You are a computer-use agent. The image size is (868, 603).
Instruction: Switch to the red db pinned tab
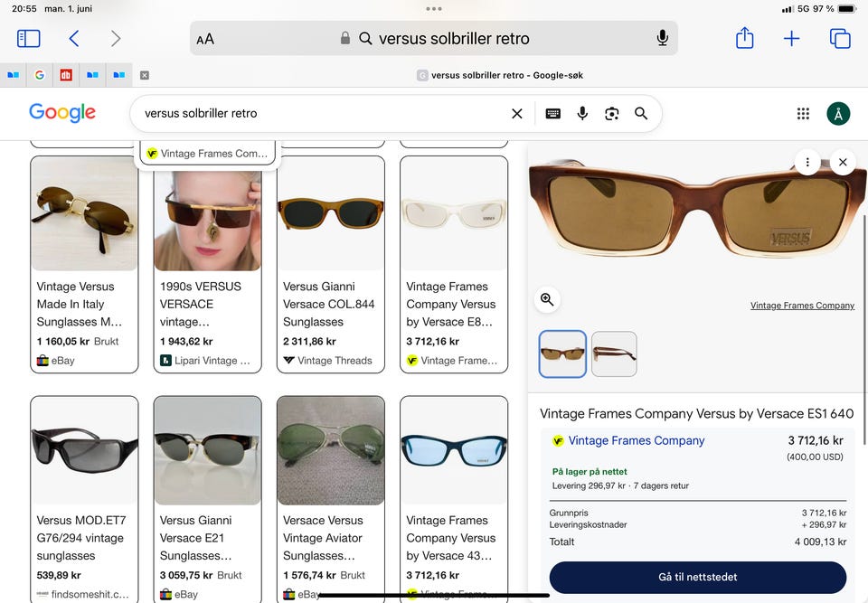click(66, 75)
